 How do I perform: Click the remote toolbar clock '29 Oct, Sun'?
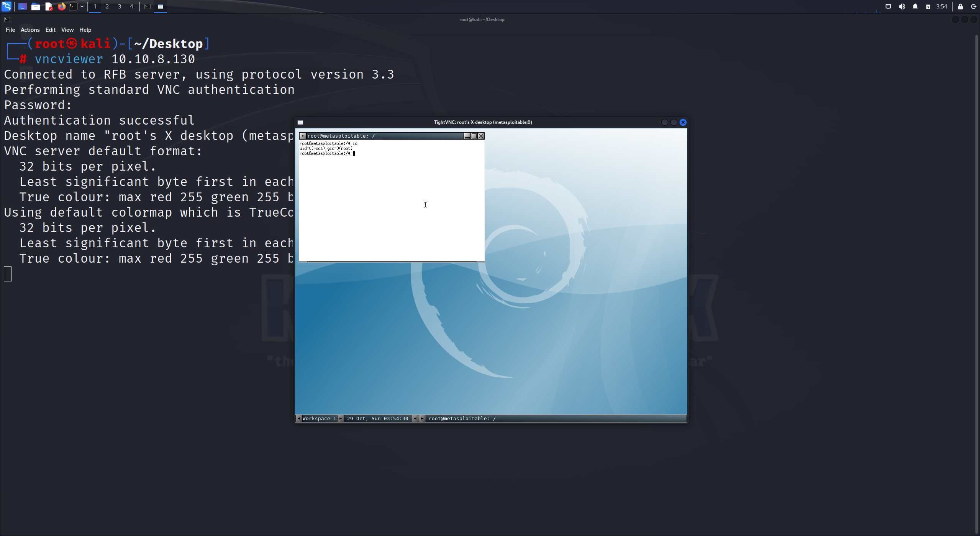point(378,419)
